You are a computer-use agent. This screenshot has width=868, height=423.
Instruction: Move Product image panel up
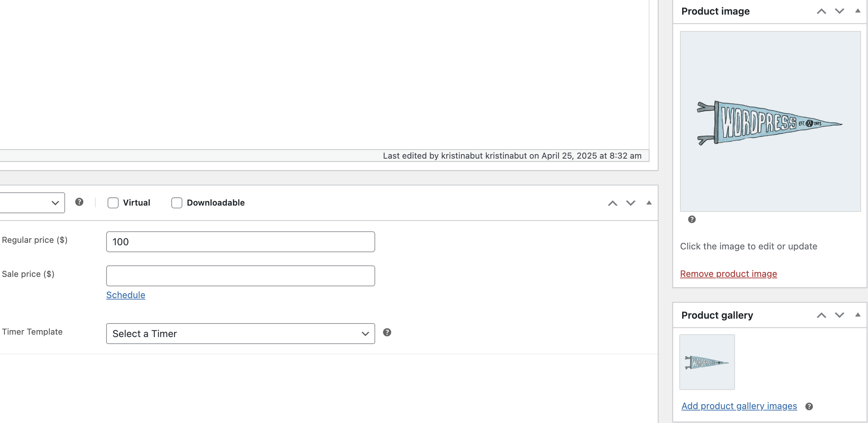pos(821,11)
